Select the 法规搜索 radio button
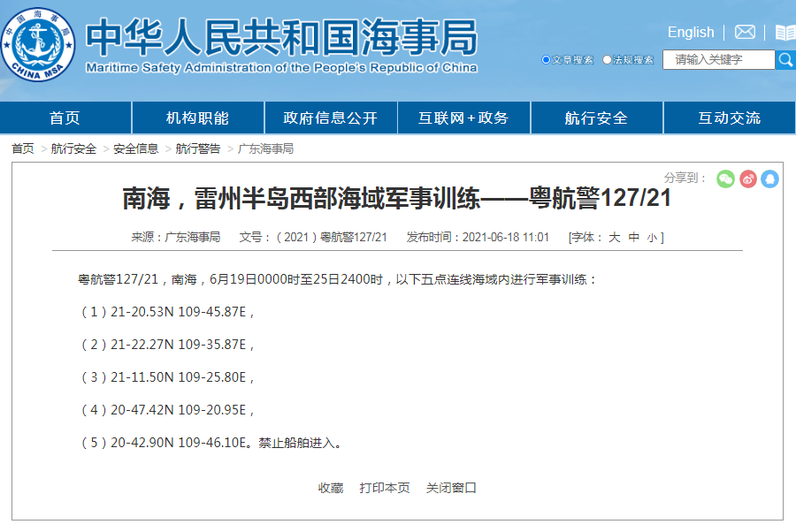796x532 pixels. click(x=607, y=60)
